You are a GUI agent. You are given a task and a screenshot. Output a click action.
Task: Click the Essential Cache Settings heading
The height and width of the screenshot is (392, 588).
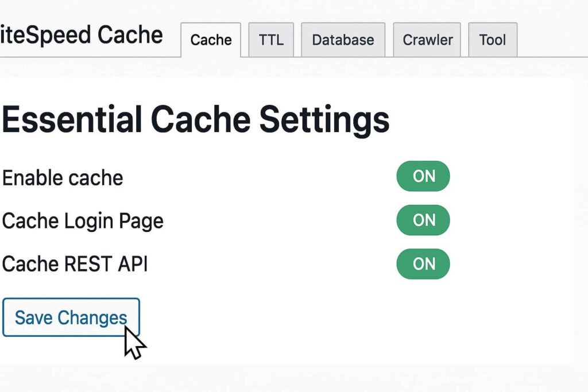194,119
